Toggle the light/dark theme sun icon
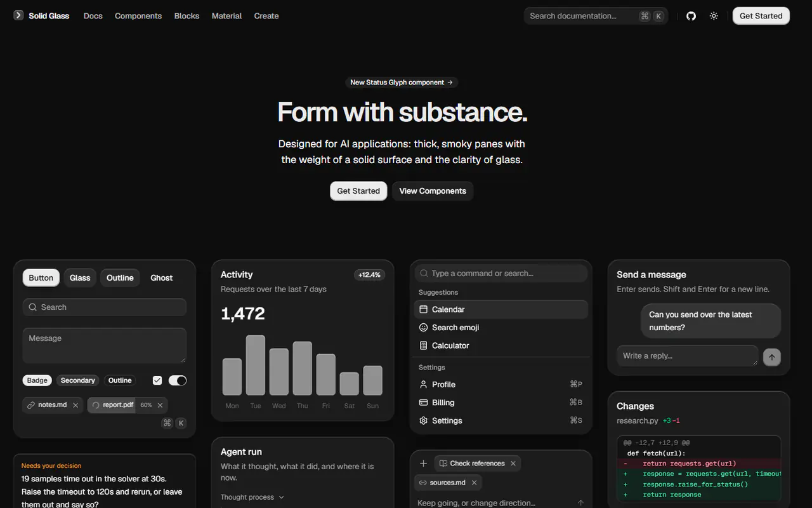This screenshot has width=812, height=508. click(x=714, y=16)
